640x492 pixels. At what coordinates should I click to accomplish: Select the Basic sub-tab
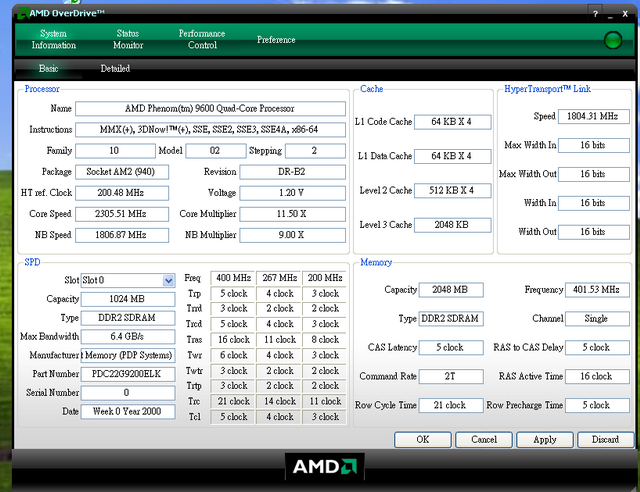point(49,68)
